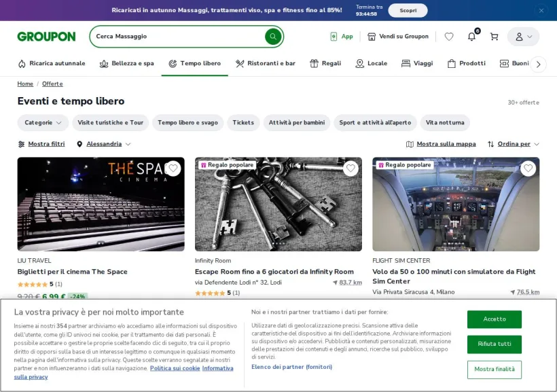Filter by Attività per bambini
Screen dimensions: 557x392
(x=297, y=122)
